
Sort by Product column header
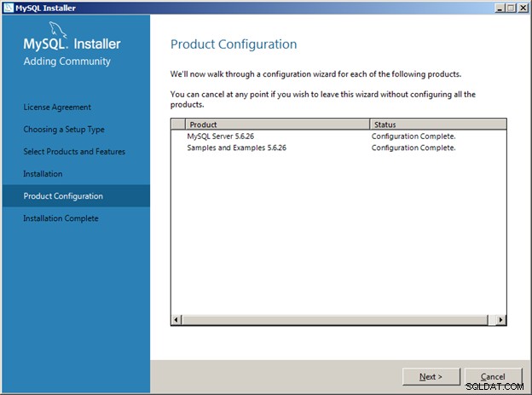coord(277,125)
